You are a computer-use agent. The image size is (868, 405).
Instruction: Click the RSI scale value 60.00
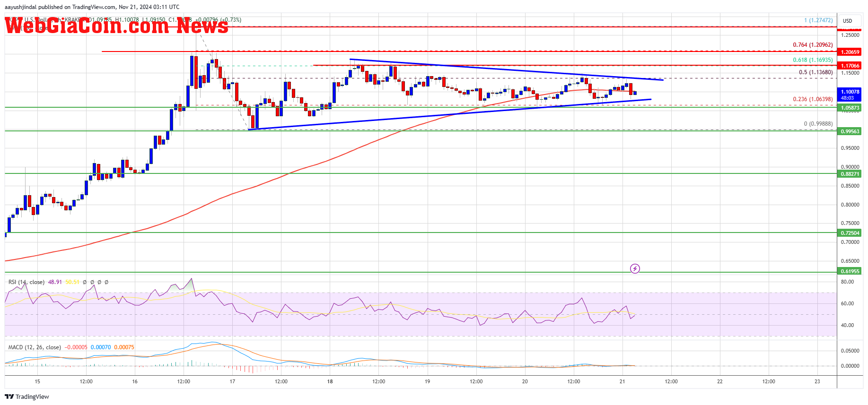[847, 304]
